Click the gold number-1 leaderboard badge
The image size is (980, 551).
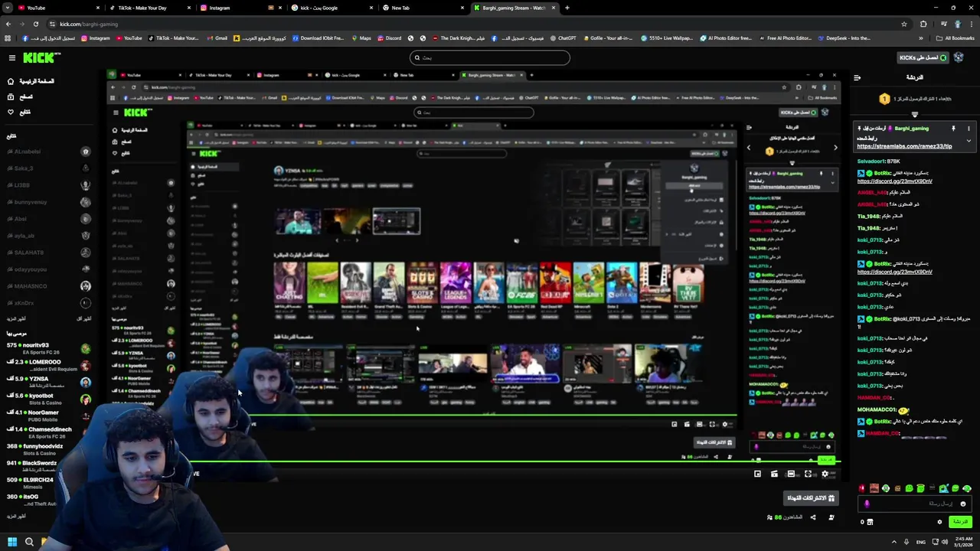[884, 99]
